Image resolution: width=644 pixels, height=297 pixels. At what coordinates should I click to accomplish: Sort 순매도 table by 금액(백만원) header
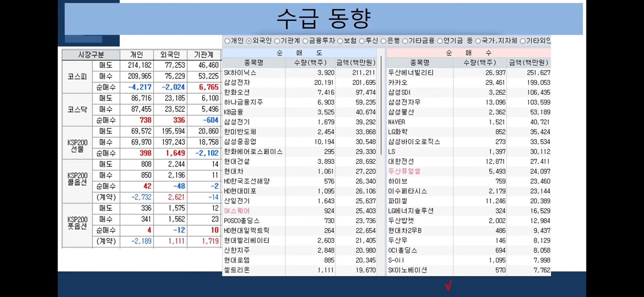coord(356,63)
